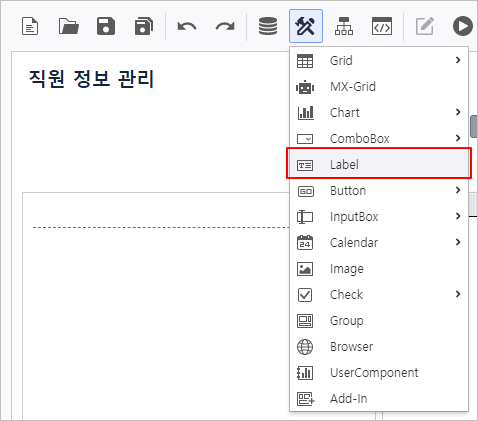Open file with the folder icon

pyautogui.click(x=69, y=26)
